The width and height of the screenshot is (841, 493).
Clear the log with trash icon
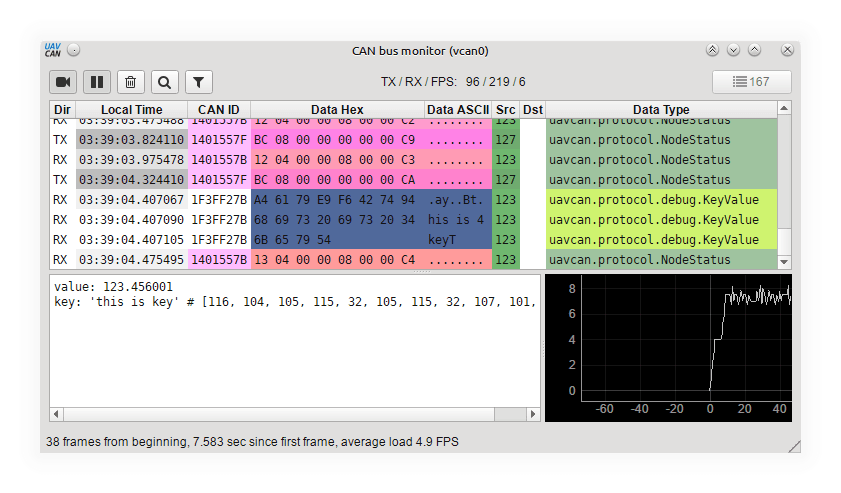130,82
